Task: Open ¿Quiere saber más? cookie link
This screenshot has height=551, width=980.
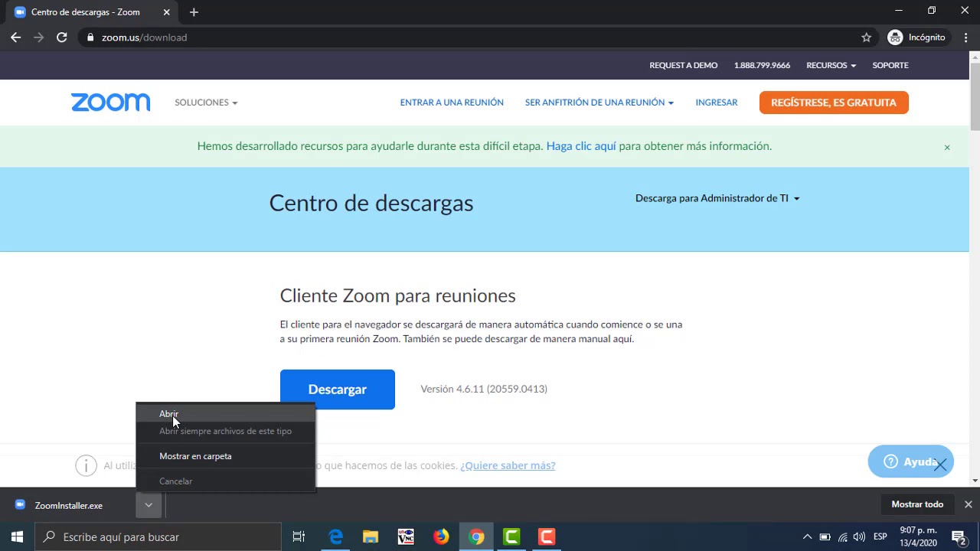Action: coord(508,465)
